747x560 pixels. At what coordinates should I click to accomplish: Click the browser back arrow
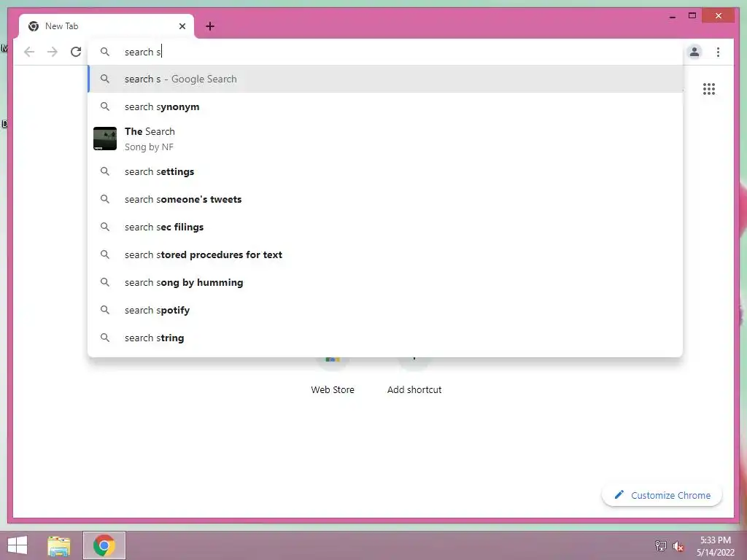29,52
